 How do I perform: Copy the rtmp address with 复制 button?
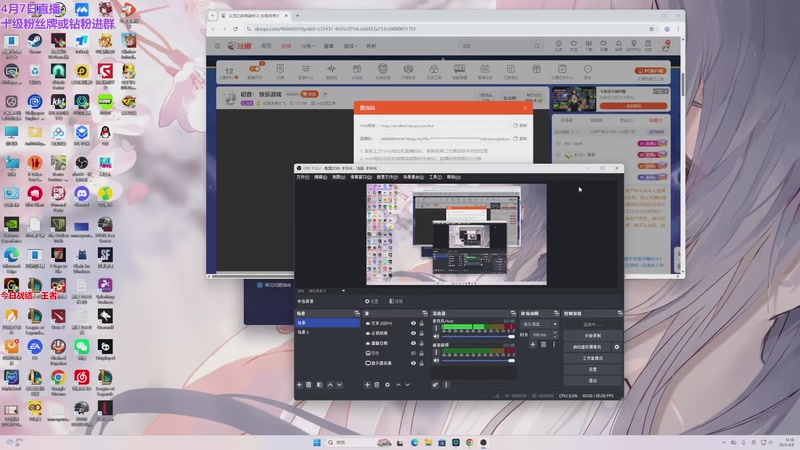pyautogui.click(x=520, y=126)
